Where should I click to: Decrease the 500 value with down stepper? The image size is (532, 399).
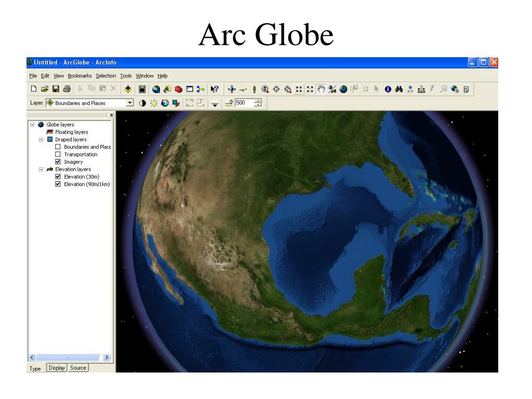[259, 105]
